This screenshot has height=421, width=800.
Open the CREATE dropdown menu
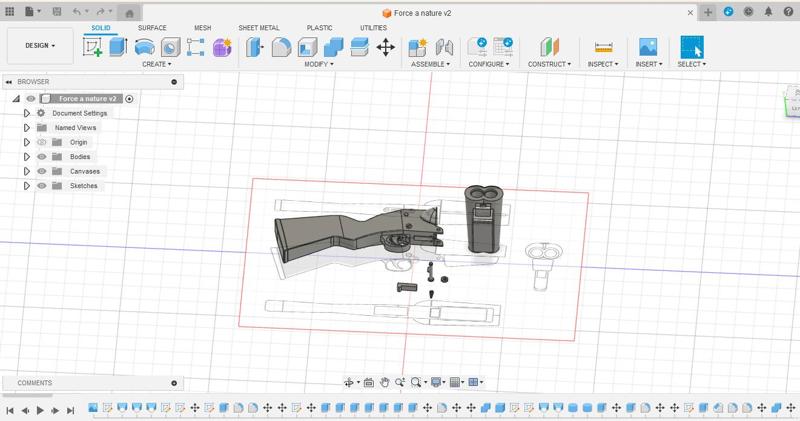pos(157,64)
